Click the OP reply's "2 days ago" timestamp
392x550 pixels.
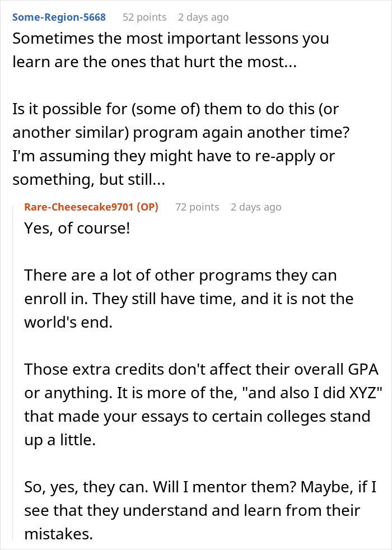256,207
